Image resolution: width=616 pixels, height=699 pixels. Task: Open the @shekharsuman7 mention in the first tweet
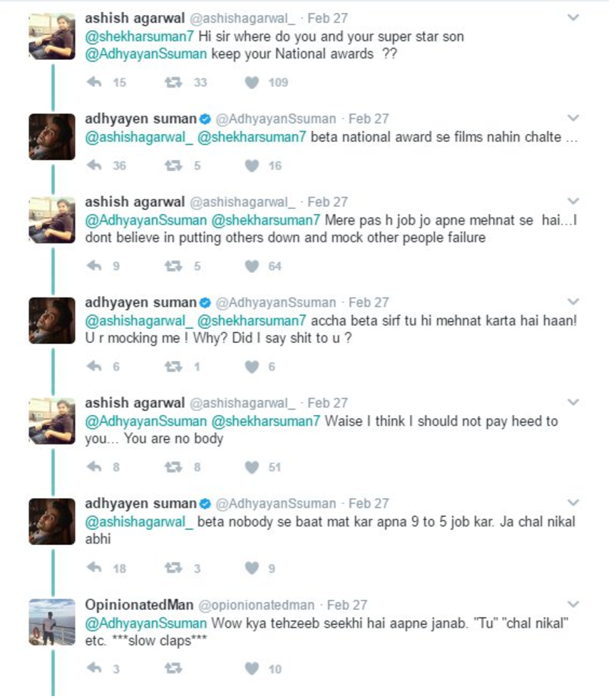pos(129,36)
